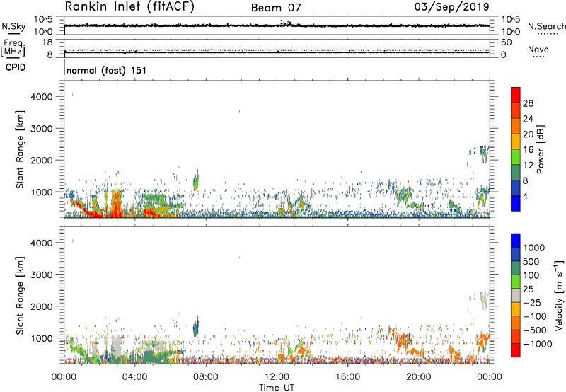Select the "04:00" time axis label
Viewport: 566px width, 392px height.
click(x=134, y=377)
